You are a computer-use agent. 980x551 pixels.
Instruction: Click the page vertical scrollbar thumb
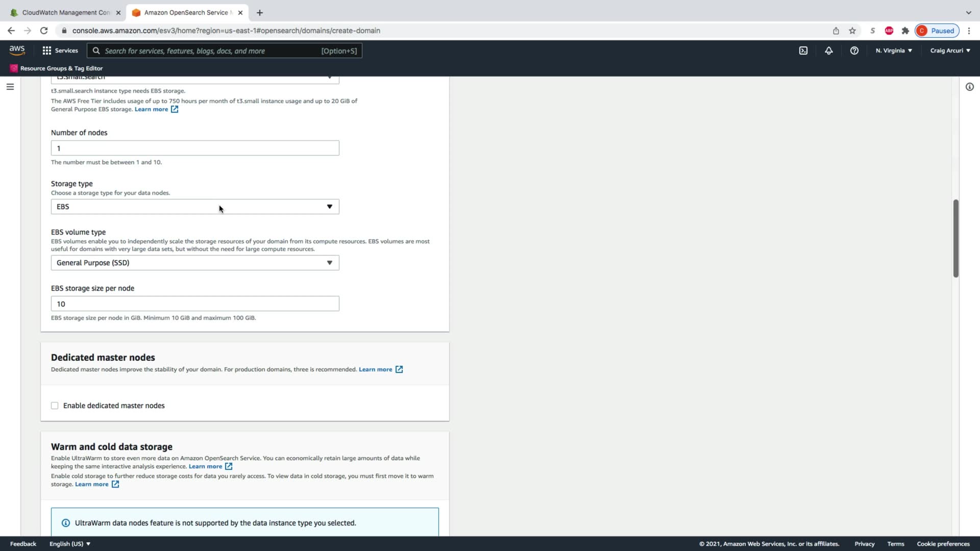point(955,238)
